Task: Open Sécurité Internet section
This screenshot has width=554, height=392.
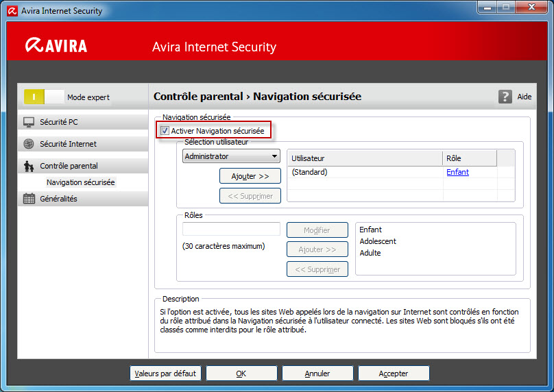Action: 83,144
